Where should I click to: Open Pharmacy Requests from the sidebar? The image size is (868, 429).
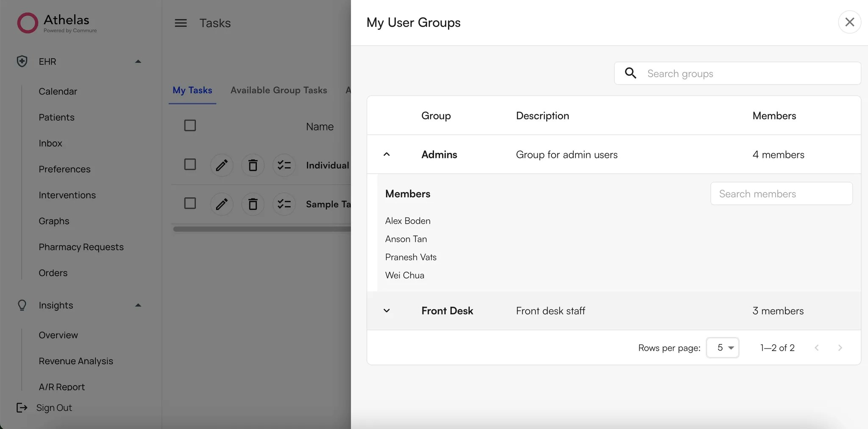(x=81, y=246)
